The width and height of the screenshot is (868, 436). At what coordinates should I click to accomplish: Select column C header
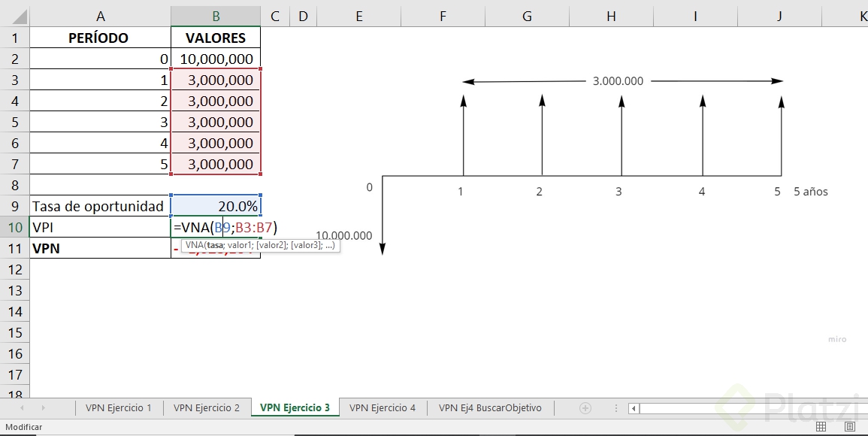click(275, 17)
